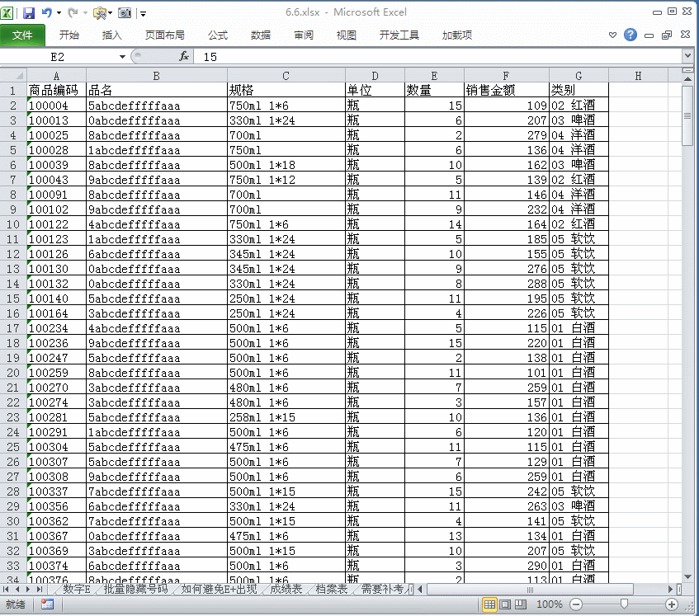The width and height of the screenshot is (699, 616).
Task: Click the vertical scrollbar thumb
Action: tap(687, 115)
